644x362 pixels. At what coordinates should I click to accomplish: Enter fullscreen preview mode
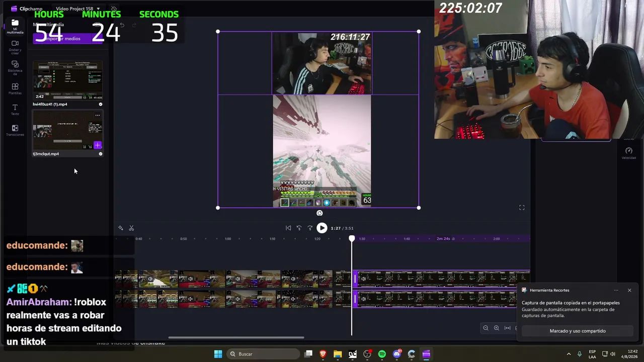pyautogui.click(x=522, y=208)
